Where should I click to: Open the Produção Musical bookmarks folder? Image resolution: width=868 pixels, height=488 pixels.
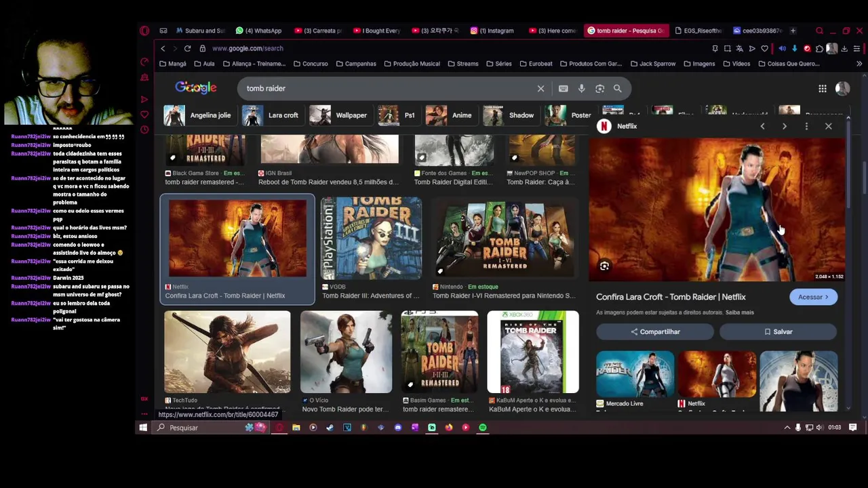click(412, 64)
